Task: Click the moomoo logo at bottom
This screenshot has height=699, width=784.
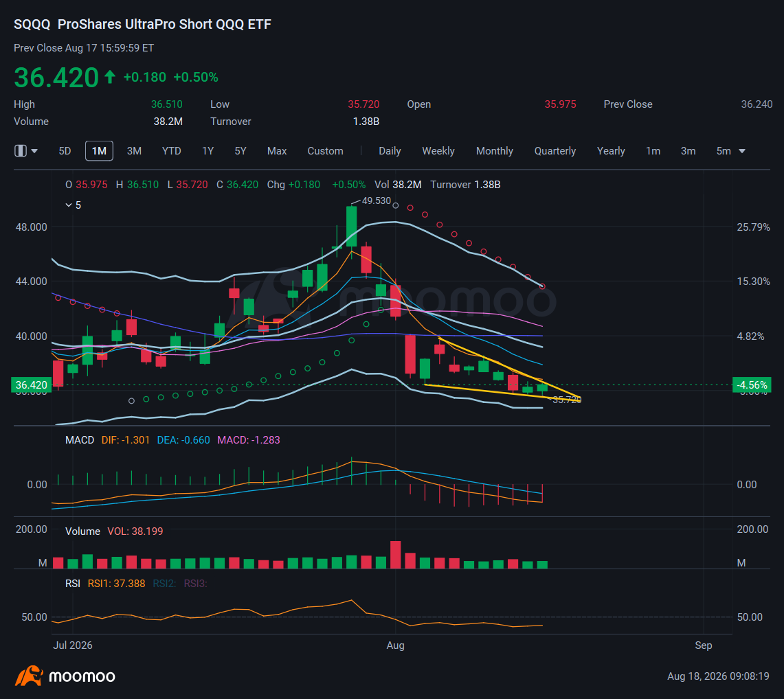Action: [65, 676]
